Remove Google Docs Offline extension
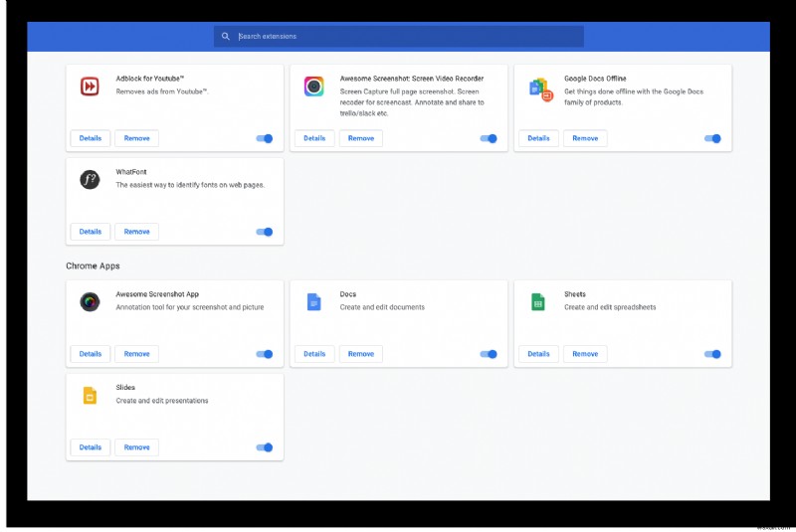This screenshot has height=532, width=796. point(585,138)
